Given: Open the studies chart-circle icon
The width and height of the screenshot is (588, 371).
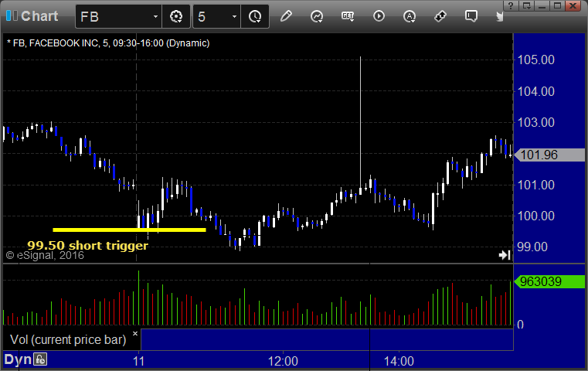Looking at the screenshot, I should click(x=317, y=16).
